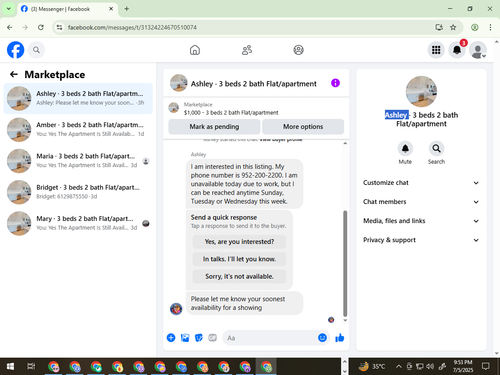Open the Groups icon in top navigation
This screenshot has height=375, width=500.
pos(298,50)
